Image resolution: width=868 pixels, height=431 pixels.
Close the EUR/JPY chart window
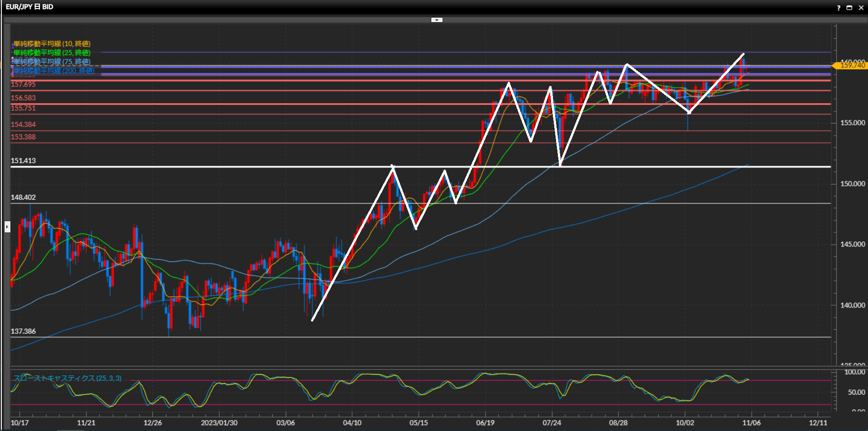tap(861, 8)
